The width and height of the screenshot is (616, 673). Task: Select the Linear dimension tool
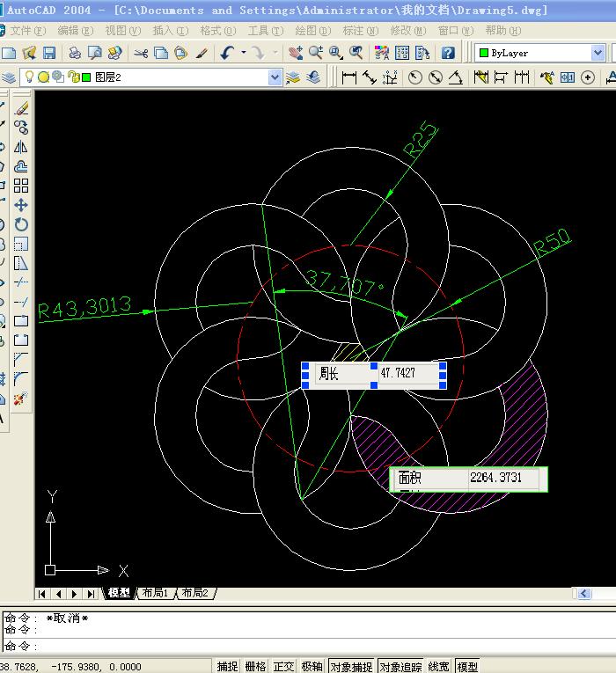pos(348,77)
